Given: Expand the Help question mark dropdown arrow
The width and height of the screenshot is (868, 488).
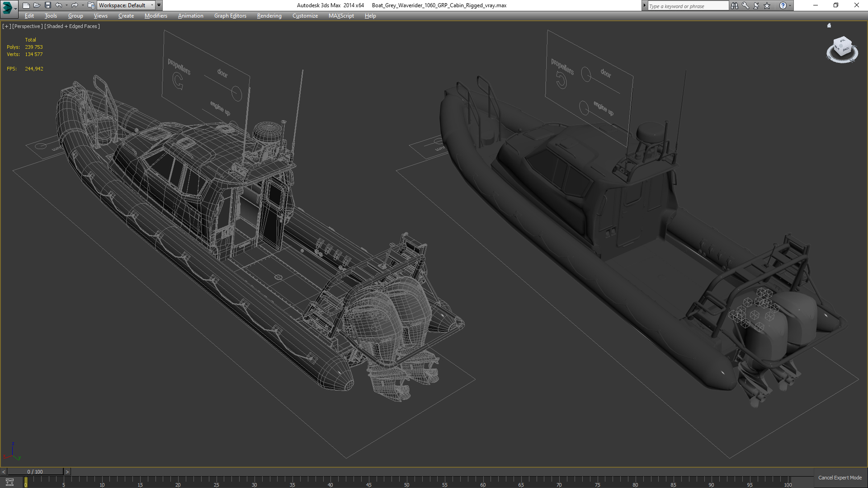Looking at the screenshot, I should click(790, 5).
